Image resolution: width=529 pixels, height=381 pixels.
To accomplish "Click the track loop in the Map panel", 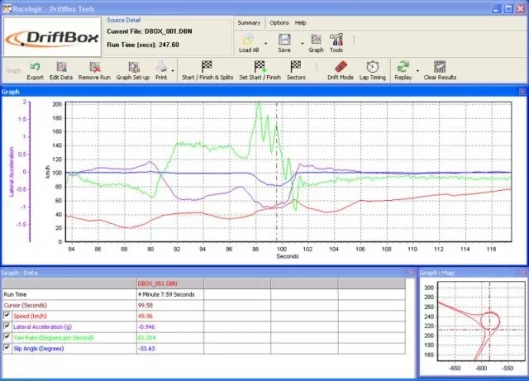I will (x=490, y=321).
